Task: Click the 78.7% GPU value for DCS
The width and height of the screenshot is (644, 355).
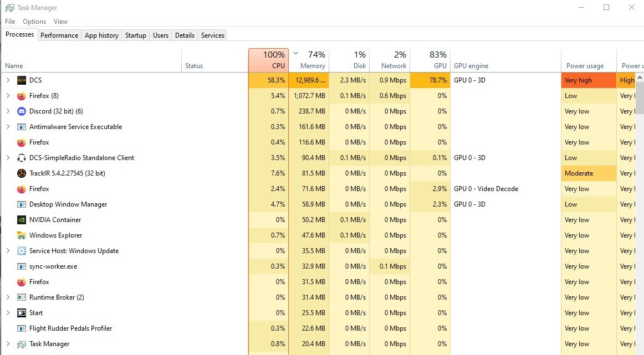Action: pyautogui.click(x=430, y=80)
